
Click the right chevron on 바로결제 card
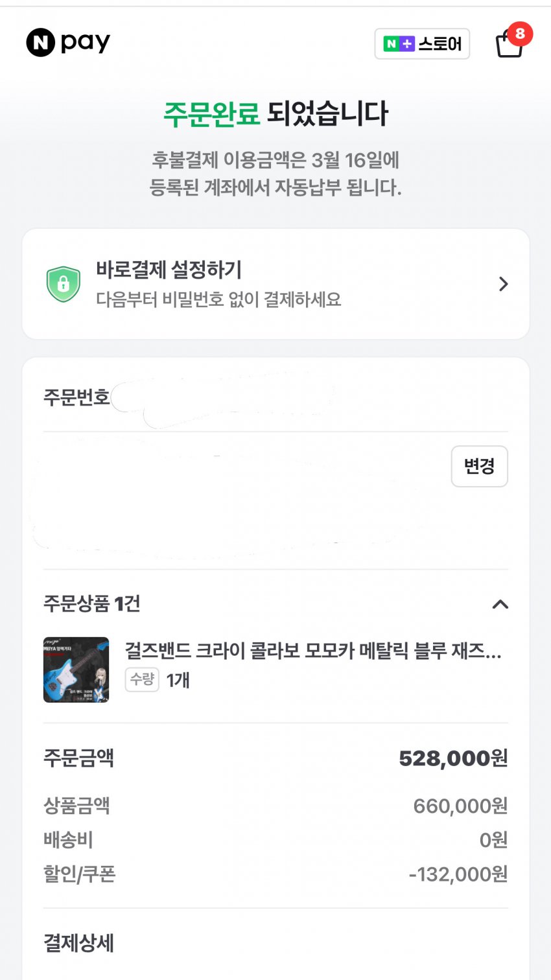(x=503, y=284)
